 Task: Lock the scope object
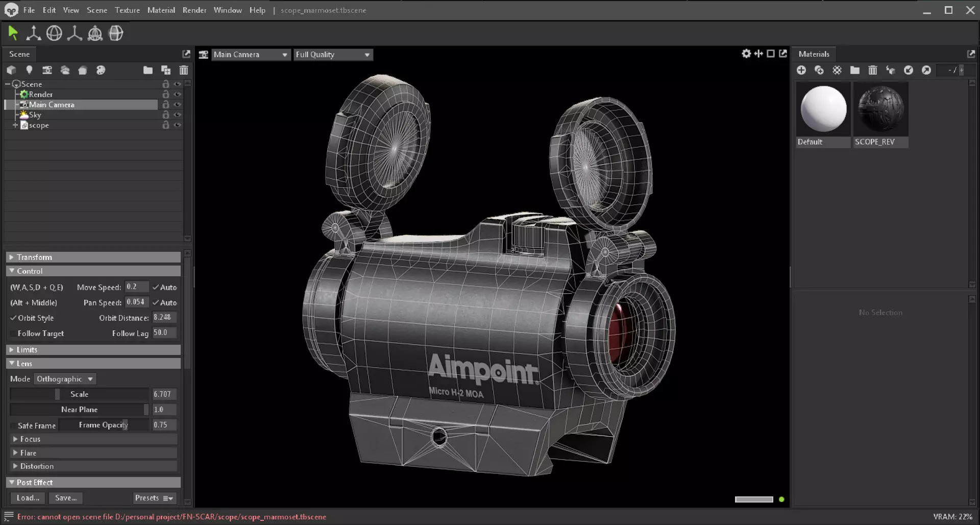pyautogui.click(x=165, y=125)
